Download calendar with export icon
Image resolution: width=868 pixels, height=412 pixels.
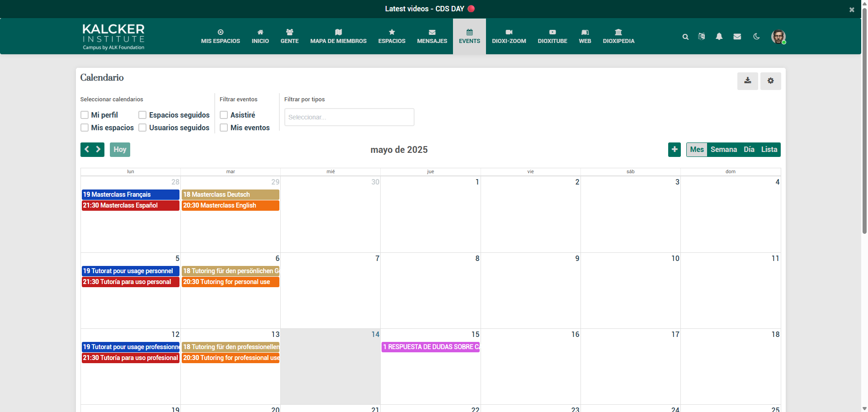[747, 81]
